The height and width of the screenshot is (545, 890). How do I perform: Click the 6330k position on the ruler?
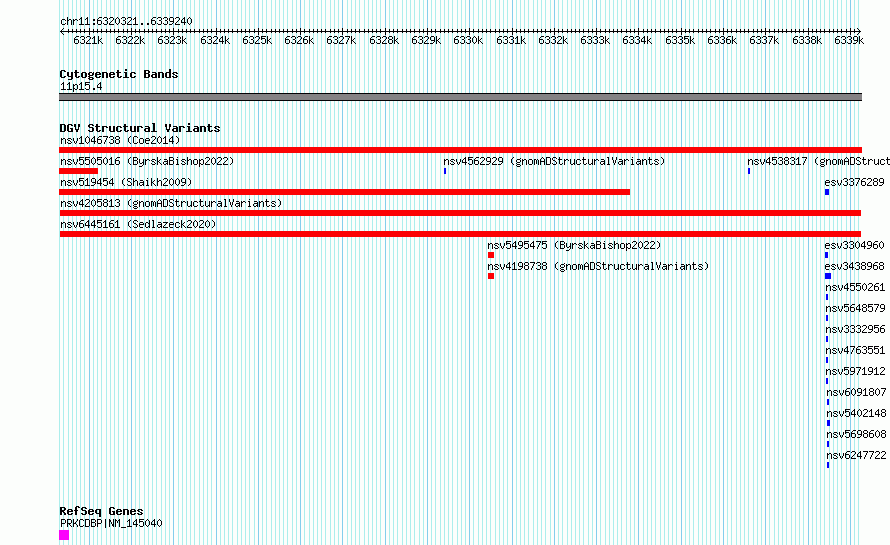pos(468,40)
